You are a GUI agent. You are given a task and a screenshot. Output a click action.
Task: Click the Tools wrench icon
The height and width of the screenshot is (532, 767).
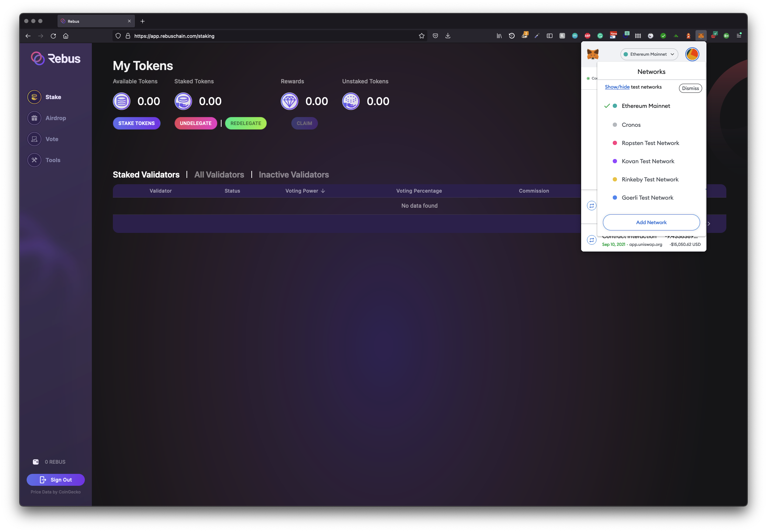[x=34, y=160]
